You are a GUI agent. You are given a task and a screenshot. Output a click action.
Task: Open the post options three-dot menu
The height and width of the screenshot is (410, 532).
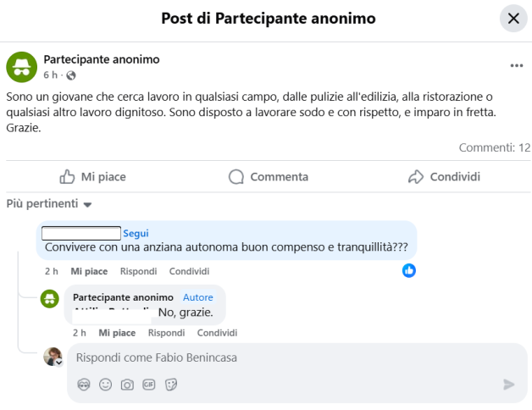[516, 66]
